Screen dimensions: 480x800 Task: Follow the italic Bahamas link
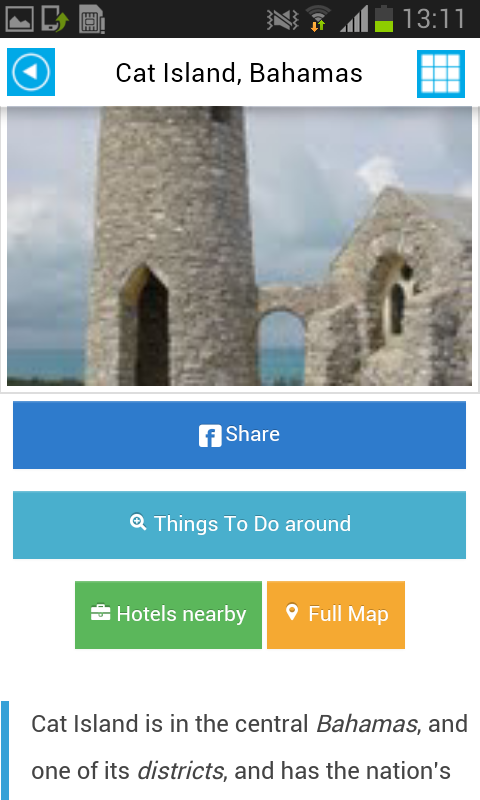click(x=366, y=724)
